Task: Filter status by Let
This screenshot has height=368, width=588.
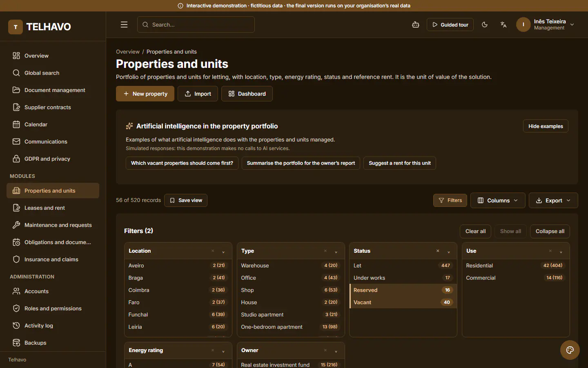Action: [x=403, y=265]
